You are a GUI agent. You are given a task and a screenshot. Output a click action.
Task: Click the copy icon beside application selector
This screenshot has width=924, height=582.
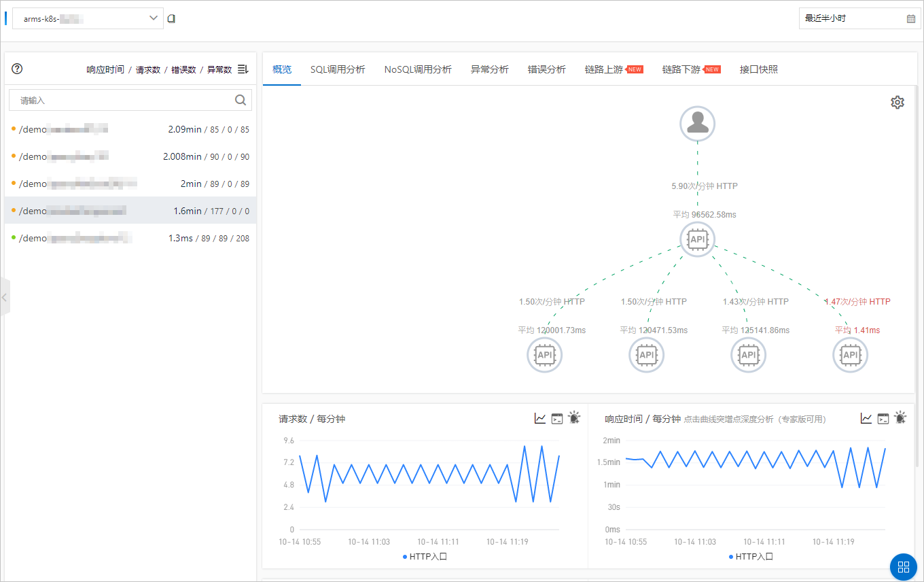click(171, 18)
